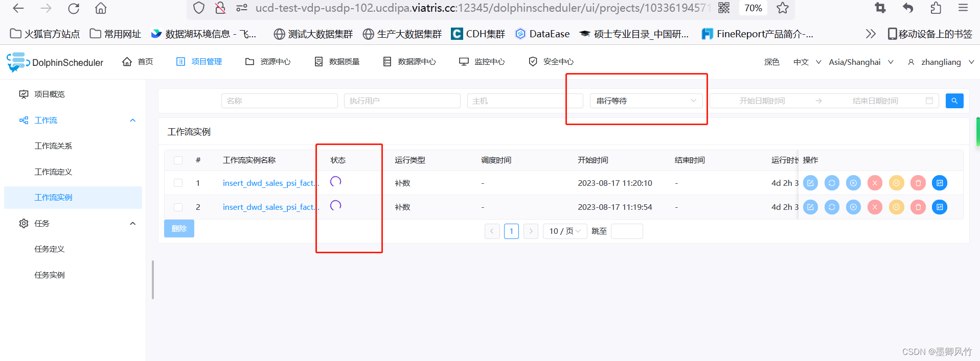Image resolution: width=980 pixels, height=361 pixels.
Task: Click the tracking protection shield icon
Action: (199, 8)
